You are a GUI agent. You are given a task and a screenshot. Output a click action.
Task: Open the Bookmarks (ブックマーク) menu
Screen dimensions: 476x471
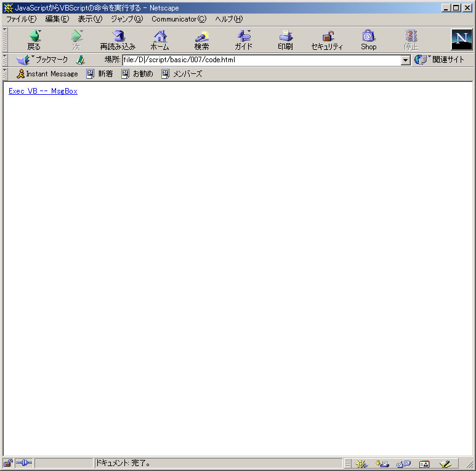[x=42, y=60]
